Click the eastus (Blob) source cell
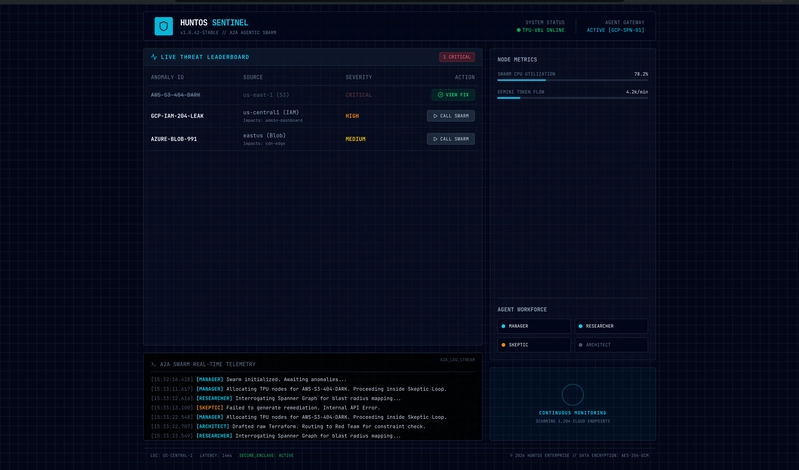799x470 pixels. (264, 136)
